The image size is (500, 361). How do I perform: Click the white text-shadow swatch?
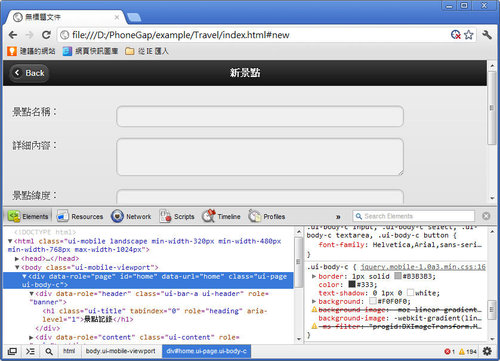tap(410, 293)
